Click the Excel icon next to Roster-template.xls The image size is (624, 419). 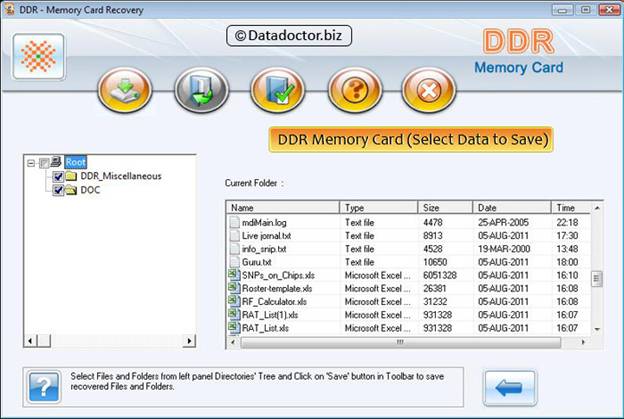[234, 288]
